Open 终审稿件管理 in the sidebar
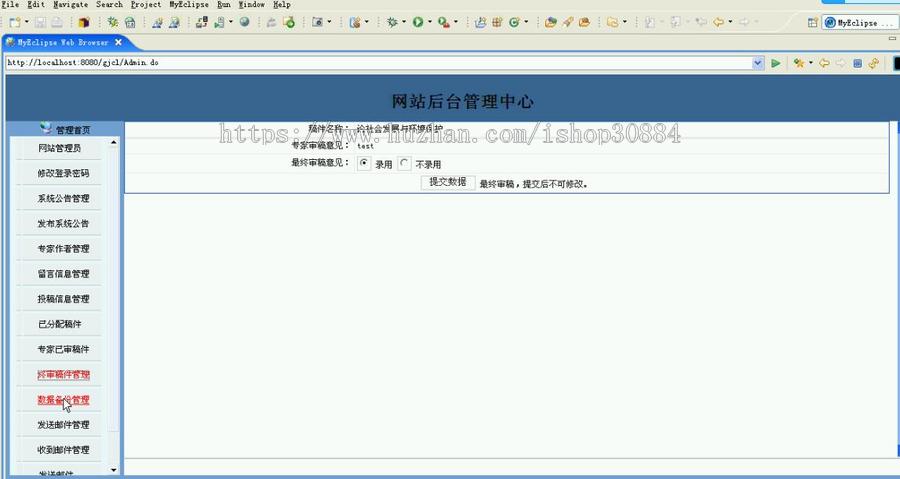The image size is (900, 479). [x=63, y=375]
